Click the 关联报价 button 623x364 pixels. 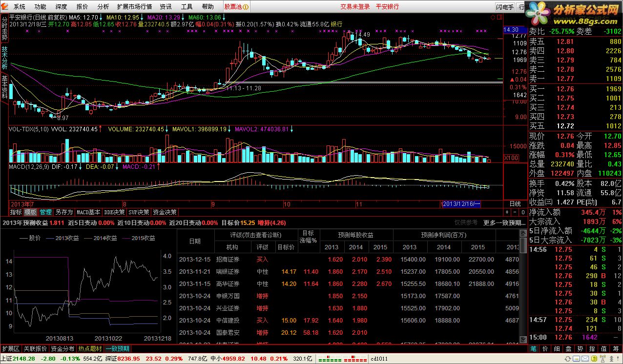35,348
